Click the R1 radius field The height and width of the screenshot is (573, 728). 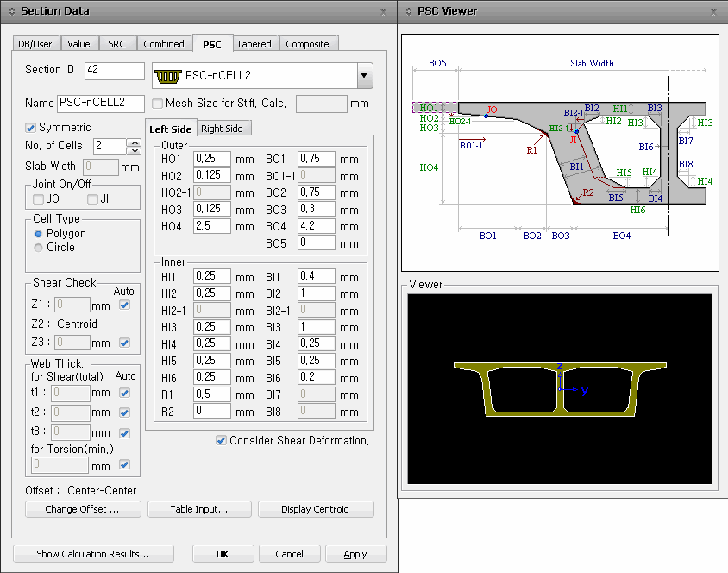[x=211, y=394]
